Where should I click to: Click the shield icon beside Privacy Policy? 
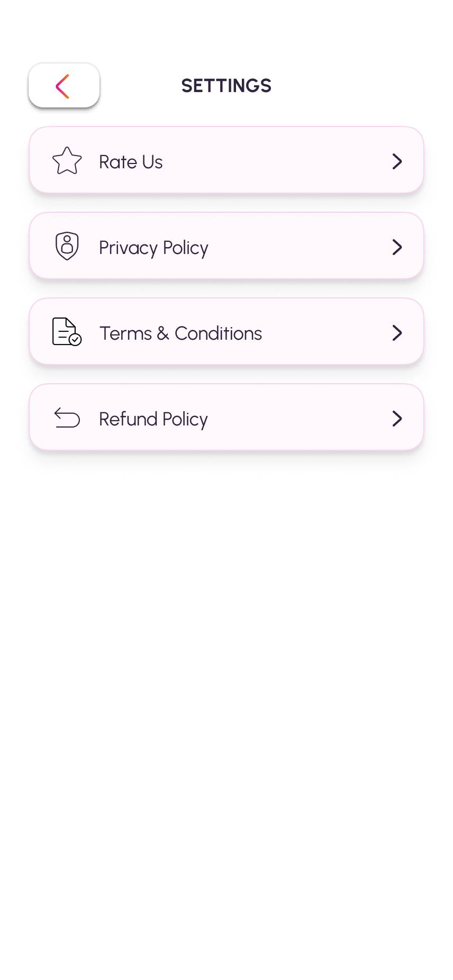[67, 247]
